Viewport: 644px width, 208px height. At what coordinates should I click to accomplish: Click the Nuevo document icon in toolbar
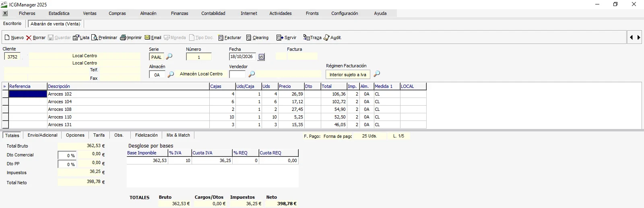[x=7, y=37]
